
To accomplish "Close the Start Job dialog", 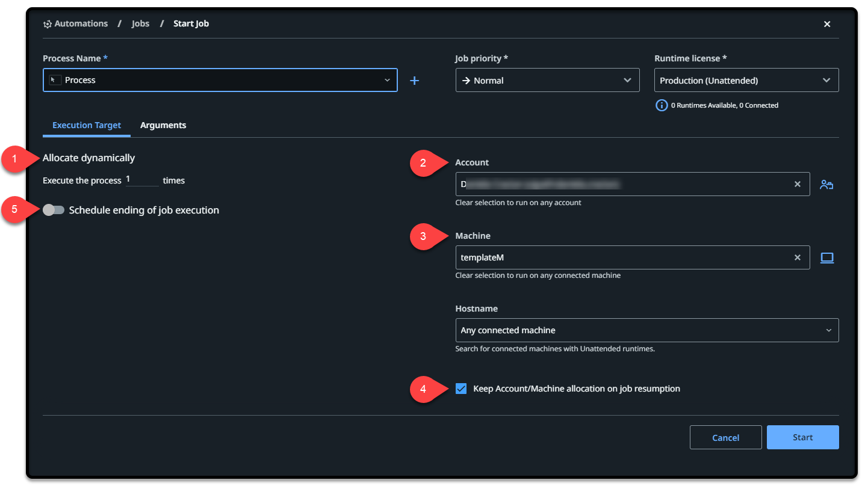I will click(x=827, y=24).
